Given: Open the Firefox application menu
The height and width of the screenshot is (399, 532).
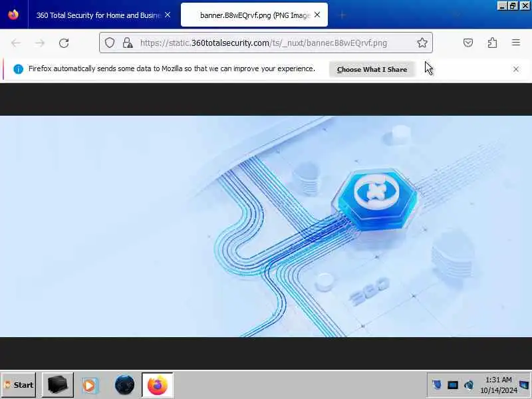Looking at the screenshot, I should tap(516, 43).
